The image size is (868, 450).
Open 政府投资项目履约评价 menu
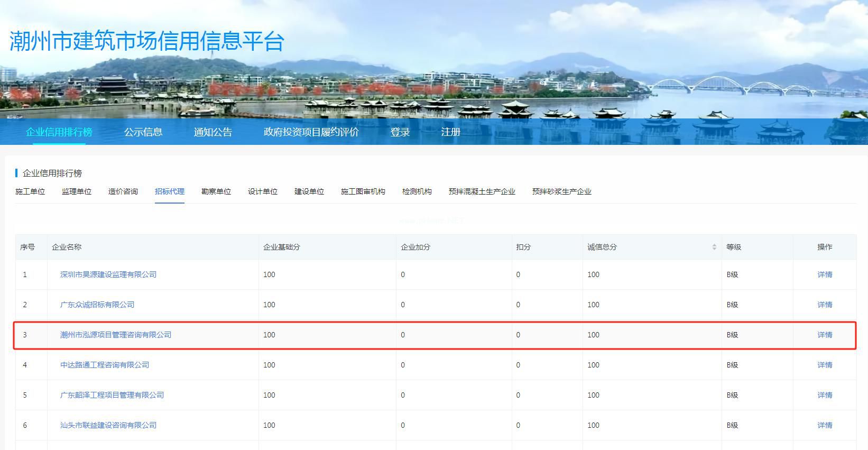[x=311, y=132]
